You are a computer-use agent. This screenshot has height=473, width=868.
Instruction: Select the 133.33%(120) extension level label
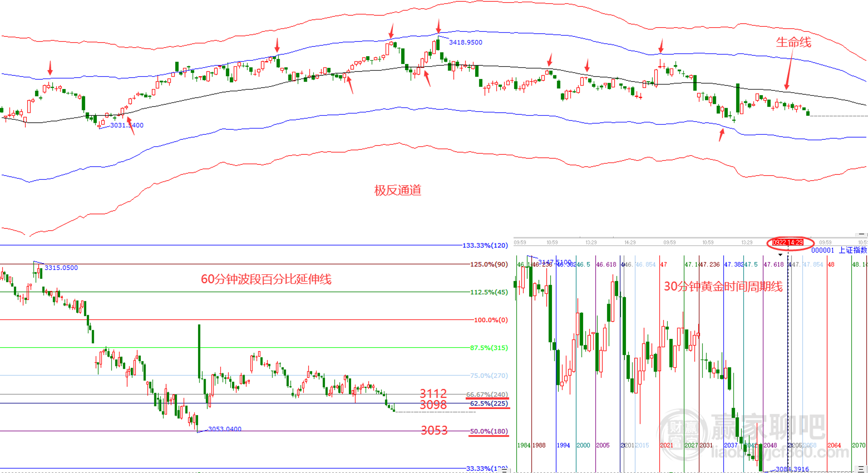tap(485, 245)
